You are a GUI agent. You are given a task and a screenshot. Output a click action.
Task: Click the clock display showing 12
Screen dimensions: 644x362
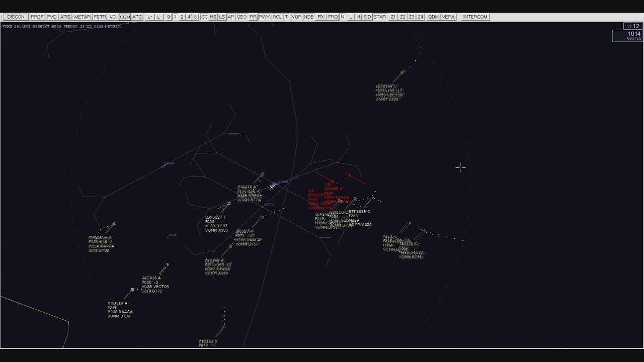click(x=633, y=27)
